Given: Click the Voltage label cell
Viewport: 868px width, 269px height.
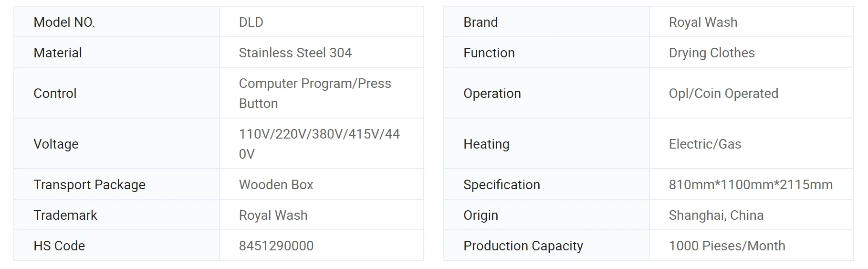Looking at the screenshot, I should click(116, 143).
